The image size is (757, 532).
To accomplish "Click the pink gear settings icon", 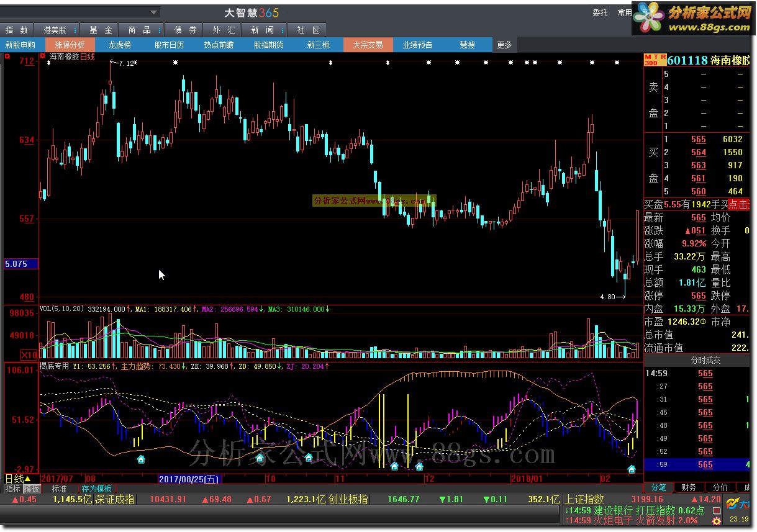I will click(x=717, y=521).
